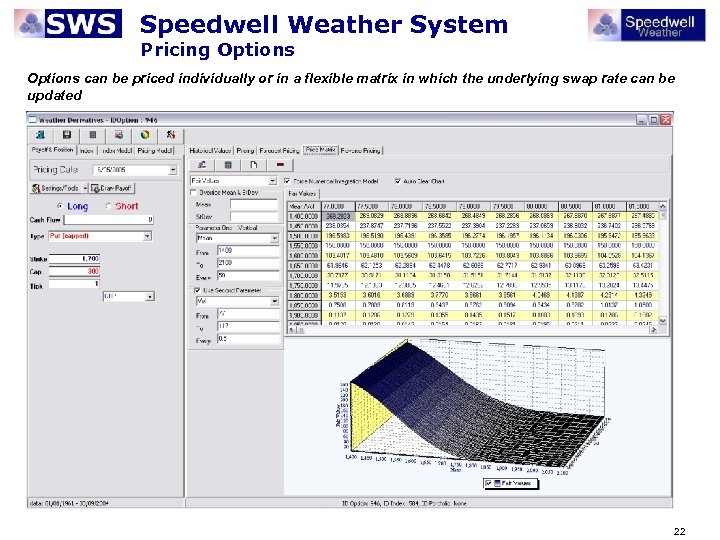Click the Draw Payoff button
Viewport: 720px width, 540px height.
(x=112, y=188)
